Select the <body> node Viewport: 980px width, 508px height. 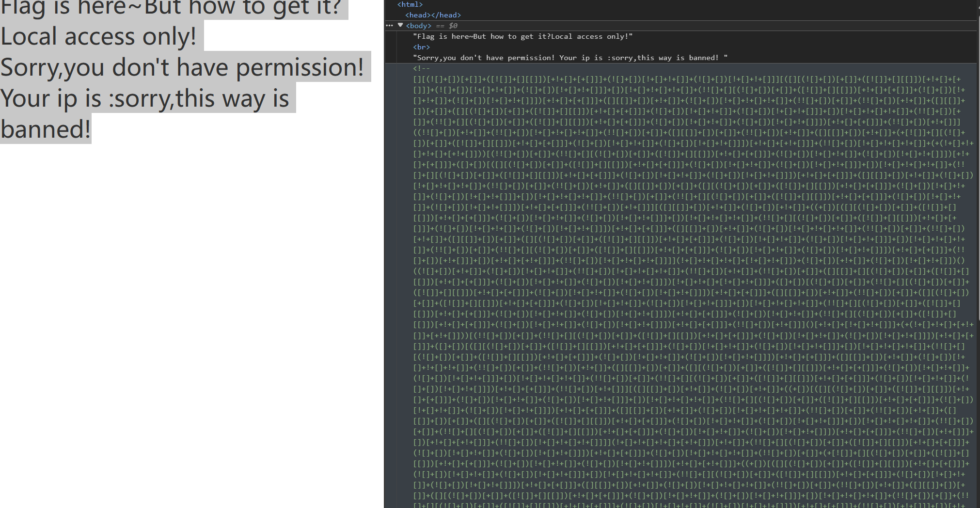(x=418, y=26)
